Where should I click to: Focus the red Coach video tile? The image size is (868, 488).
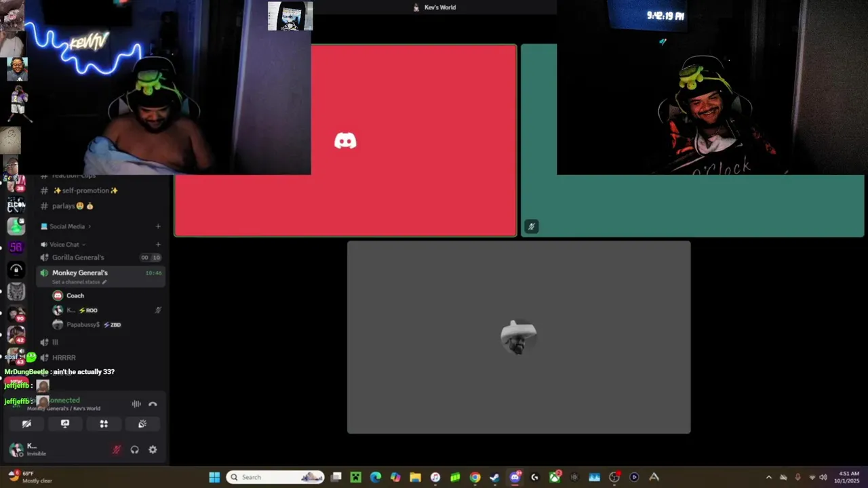pyautogui.click(x=345, y=141)
